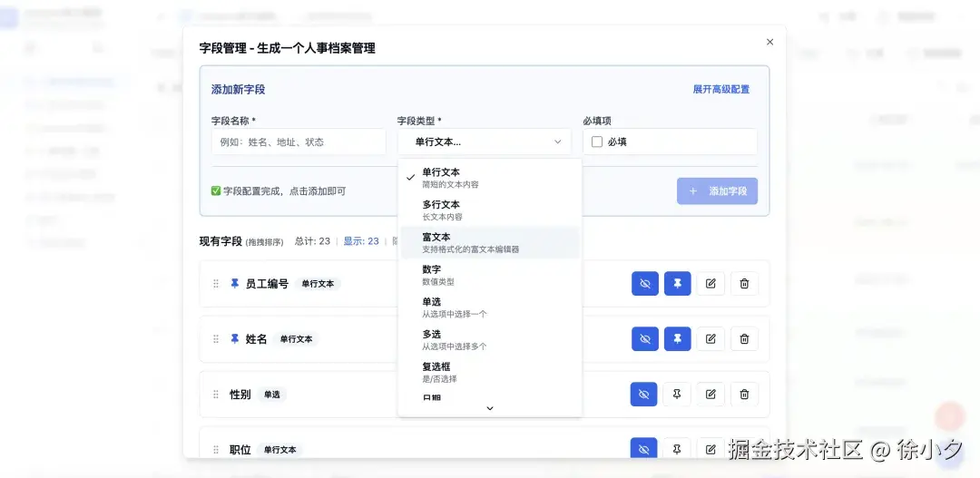Click drag handle of 员工编号 row

(x=216, y=284)
